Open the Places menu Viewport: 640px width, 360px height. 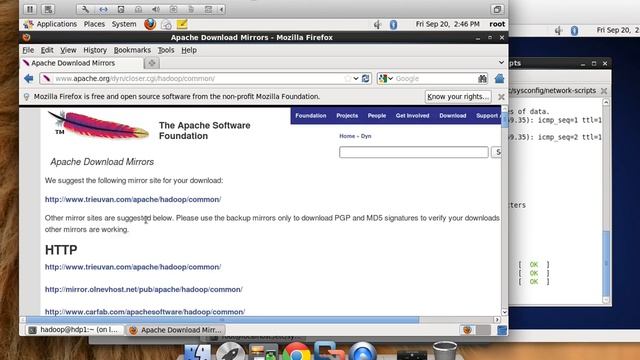(x=94, y=24)
